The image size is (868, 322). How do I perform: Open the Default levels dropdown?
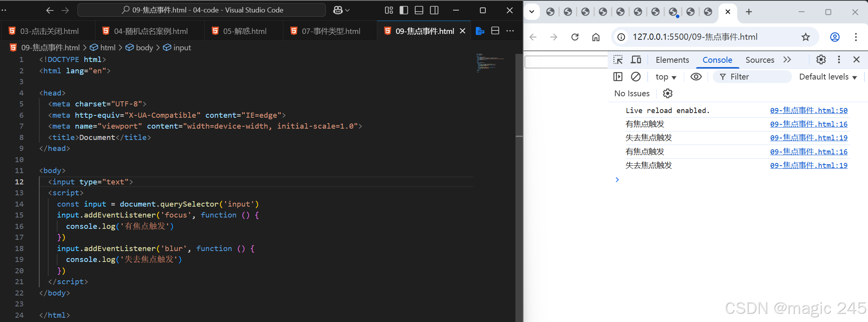828,77
